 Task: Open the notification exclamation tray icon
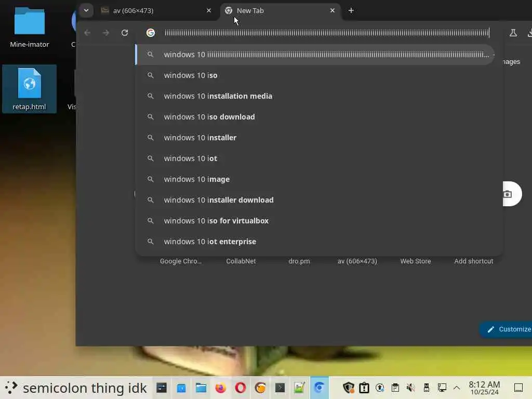click(x=364, y=388)
